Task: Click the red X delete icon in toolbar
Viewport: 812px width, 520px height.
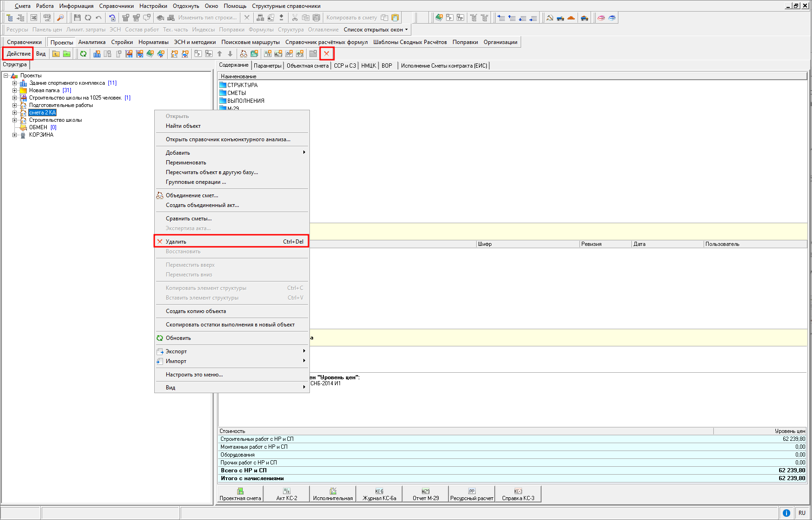Action: pos(327,54)
